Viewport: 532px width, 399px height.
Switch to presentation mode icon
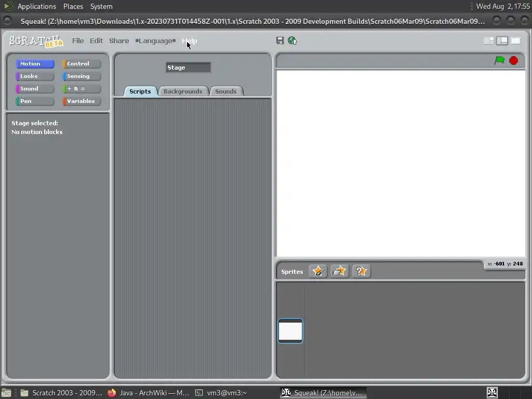(515, 41)
